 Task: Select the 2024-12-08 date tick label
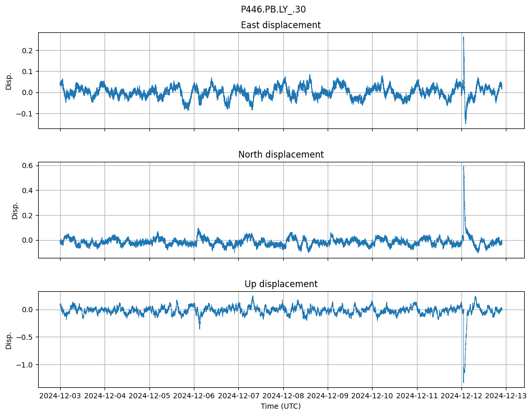click(283, 396)
